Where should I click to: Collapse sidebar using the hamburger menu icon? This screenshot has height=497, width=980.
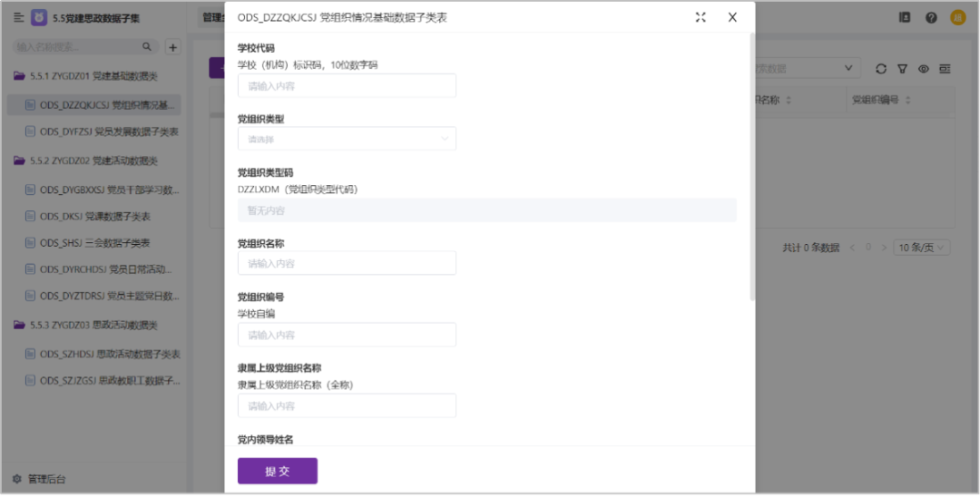click(18, 18)
